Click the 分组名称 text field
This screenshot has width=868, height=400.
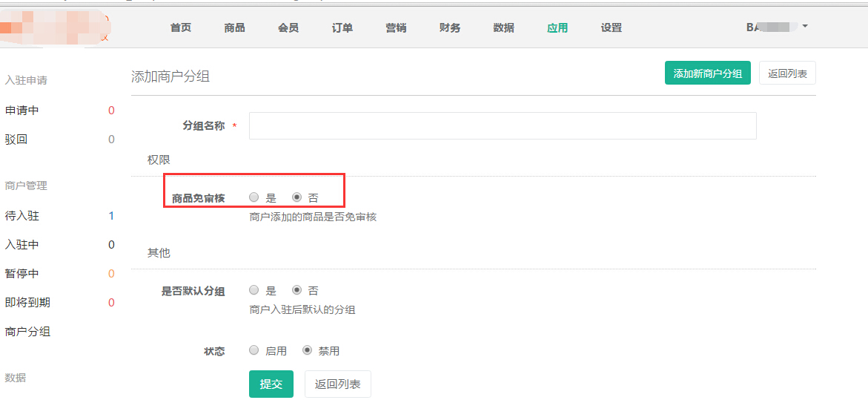502,126
